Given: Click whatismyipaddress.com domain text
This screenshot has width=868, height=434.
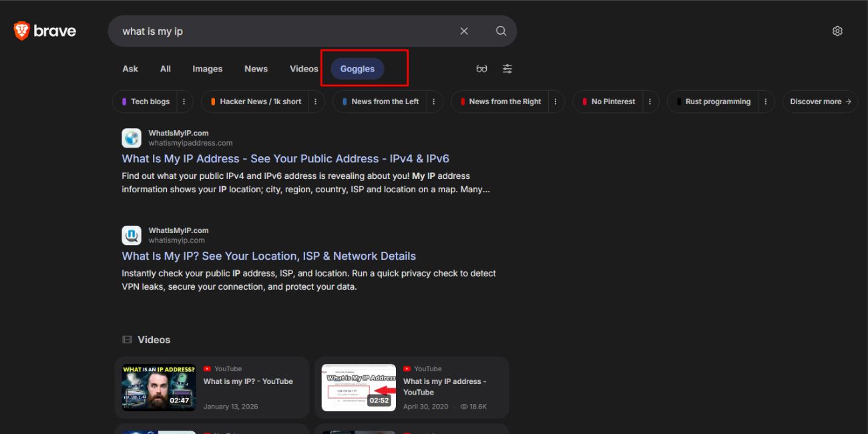Looking at the screenshot, I should [x=190, y=143].
